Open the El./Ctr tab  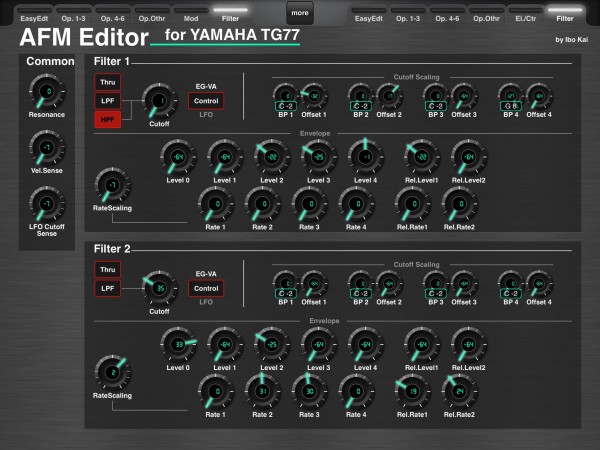[525, 15]
